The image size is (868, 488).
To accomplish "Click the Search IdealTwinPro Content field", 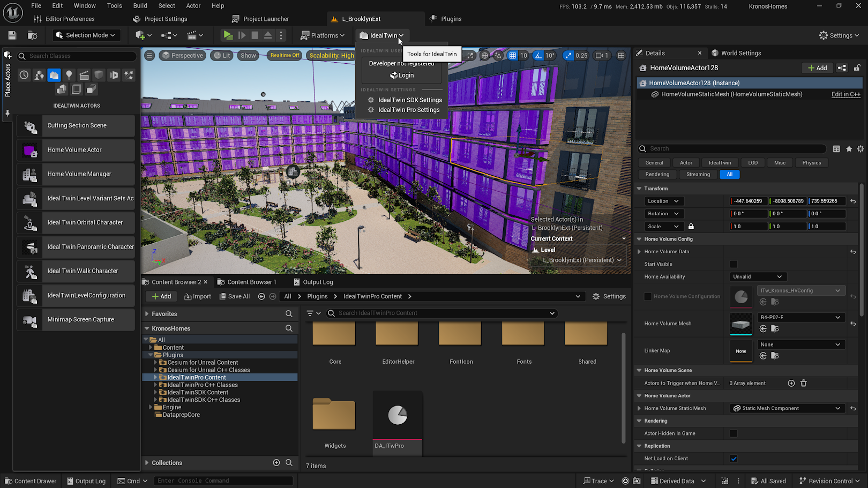I will click(442, 313).
